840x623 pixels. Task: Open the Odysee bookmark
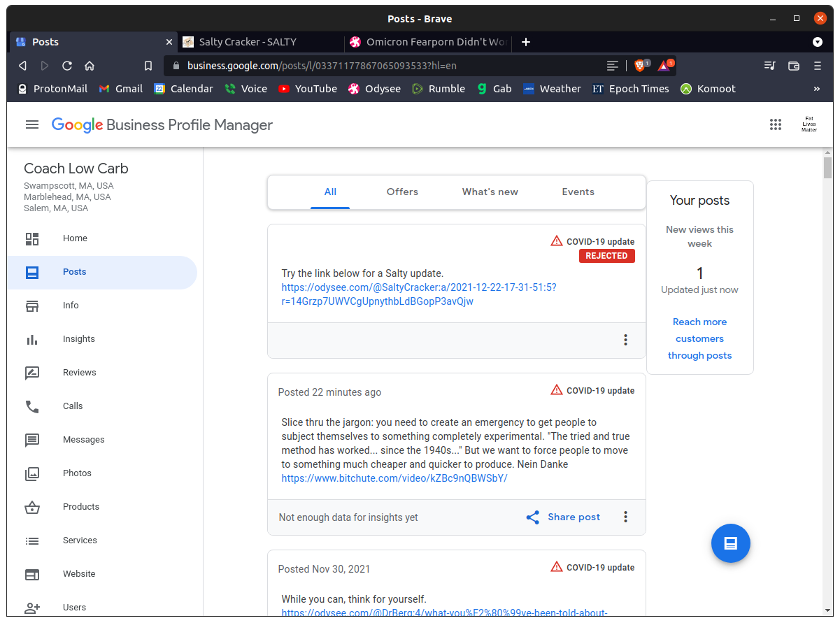375,89
